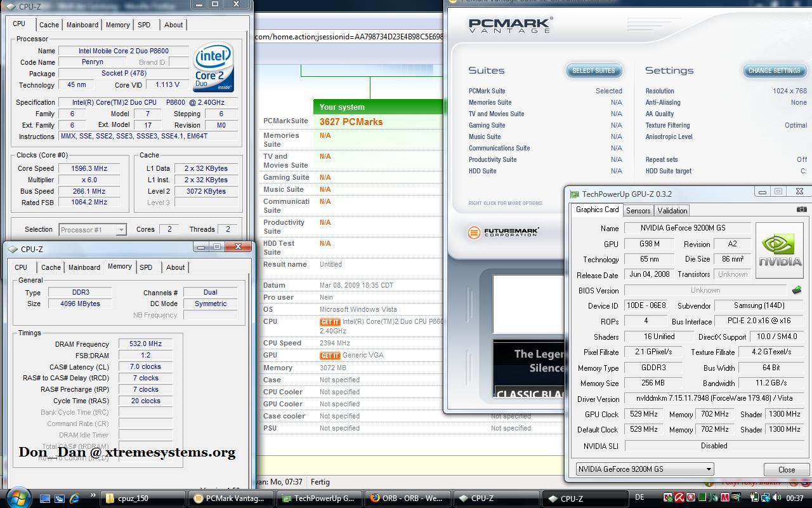This screenshot has width=812, height=508.
Task: Switch to Mainboard tab in top CPU-Z window
Action: (82, 25)
